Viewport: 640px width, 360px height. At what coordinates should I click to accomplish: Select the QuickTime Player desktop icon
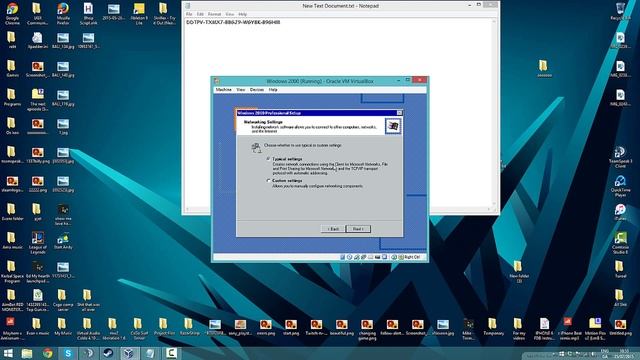click(x=620, y=186)
